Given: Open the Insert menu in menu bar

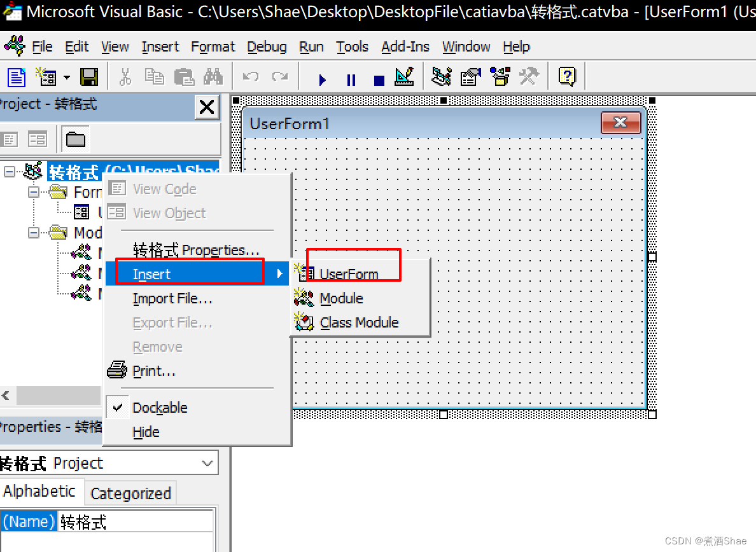Looking at the screenshot, I should [x=160, y=46].
